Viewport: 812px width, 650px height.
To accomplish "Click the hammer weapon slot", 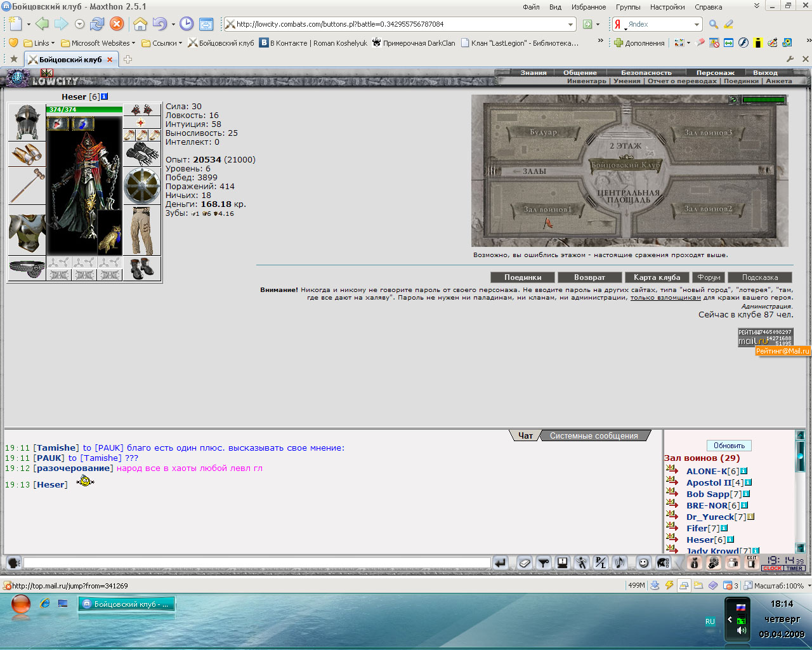I will tap(27, 186).
